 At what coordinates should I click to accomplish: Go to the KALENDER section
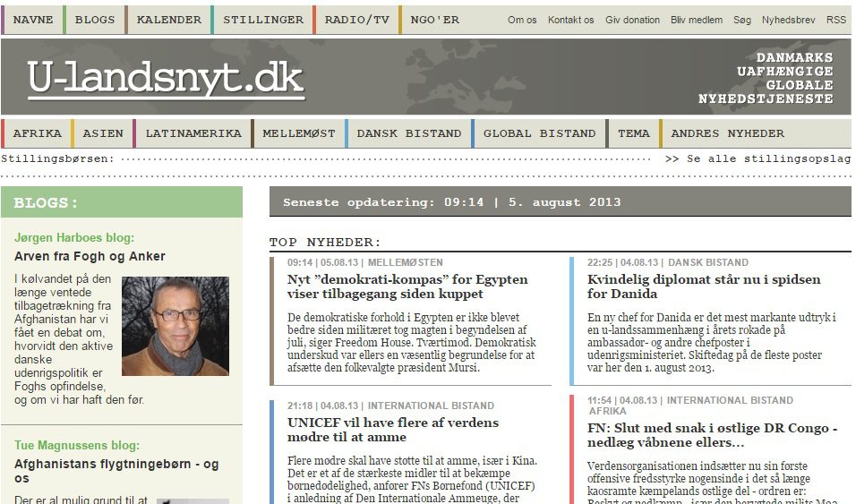point(168,20)
